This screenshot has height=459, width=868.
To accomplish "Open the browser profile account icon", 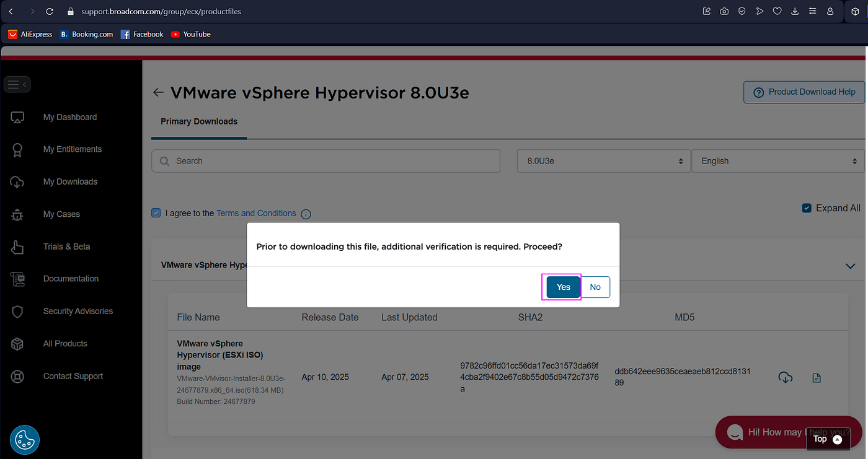I will (830, 11).
